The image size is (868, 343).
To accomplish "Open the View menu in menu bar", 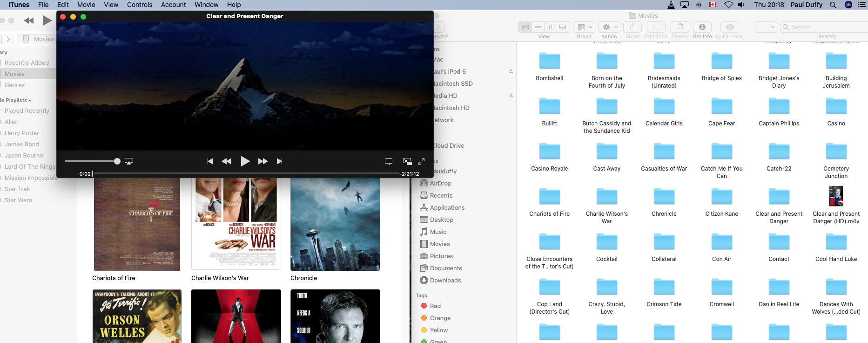I will click(111, 5).
